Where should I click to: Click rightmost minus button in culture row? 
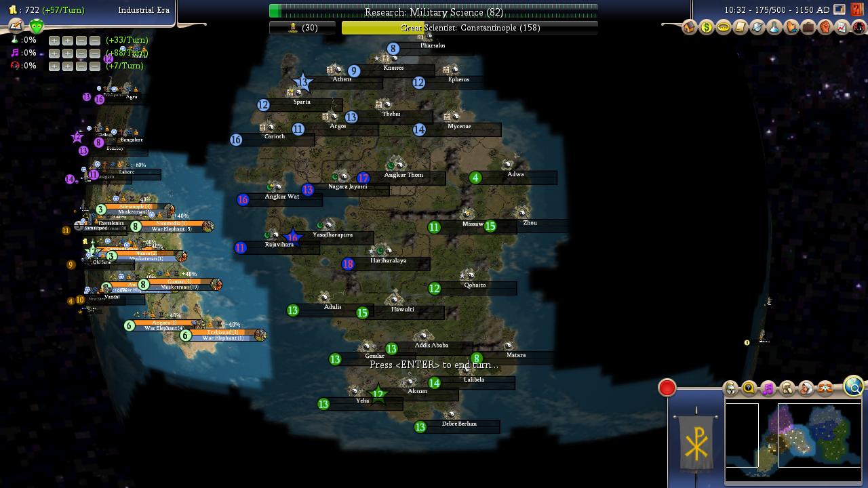click(x=95, y=53)
